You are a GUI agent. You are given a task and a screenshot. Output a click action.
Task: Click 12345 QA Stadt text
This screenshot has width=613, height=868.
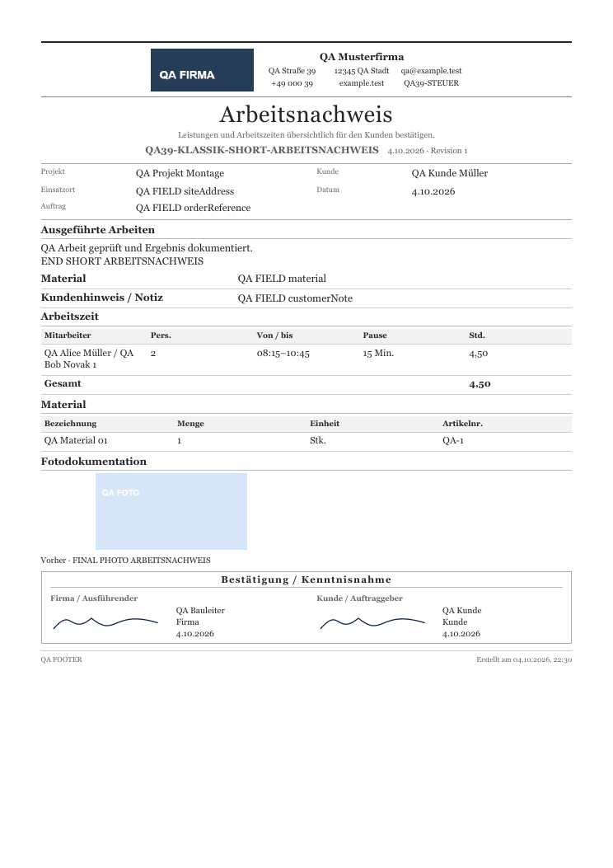coord(361,71)
